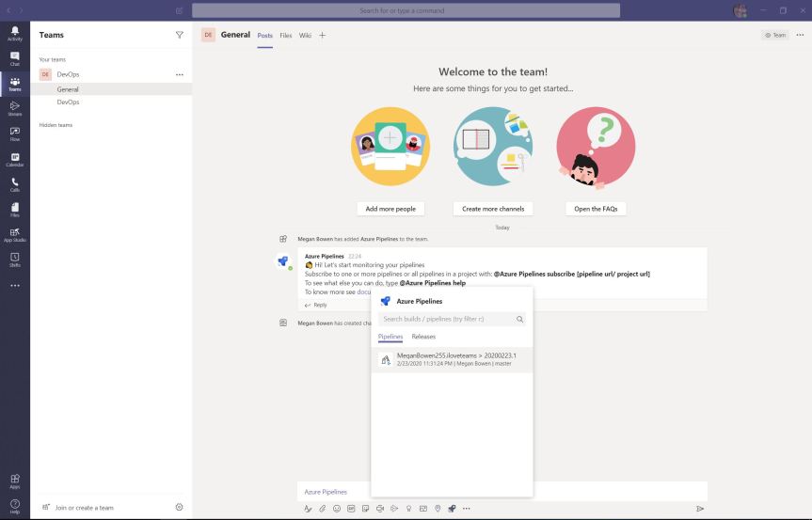Open Calls from the left rail
The height and width of the screenshot is (520, 812).
tap(14, 185)
